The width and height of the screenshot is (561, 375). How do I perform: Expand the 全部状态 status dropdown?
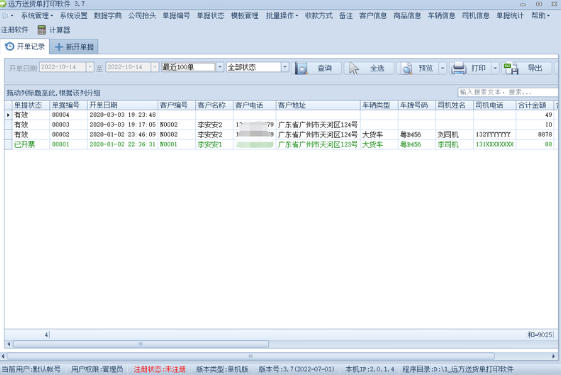285,67
